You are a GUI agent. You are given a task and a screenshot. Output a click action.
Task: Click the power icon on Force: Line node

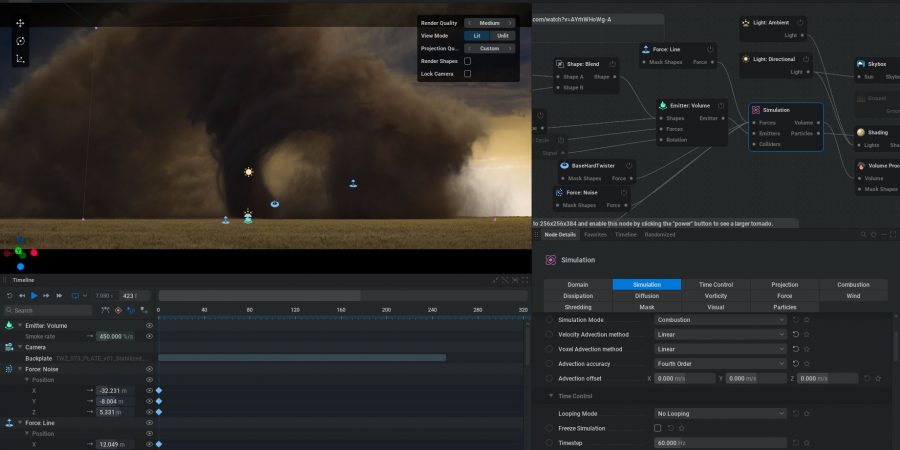pyautogui.click(x=710, y=49)
